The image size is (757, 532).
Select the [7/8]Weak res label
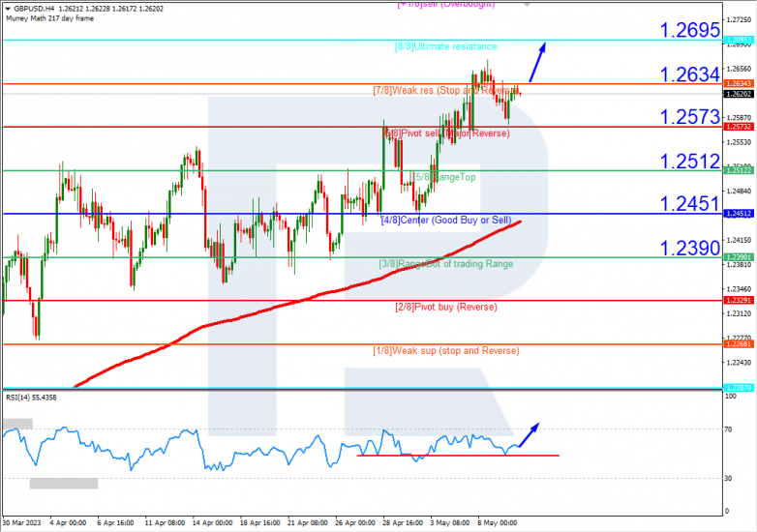(x=445, y=90)
